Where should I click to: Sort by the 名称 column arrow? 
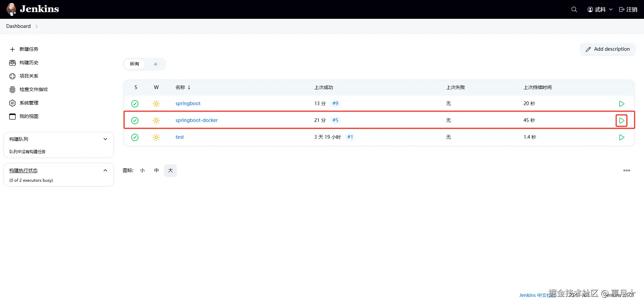click(x=189, y=87)
